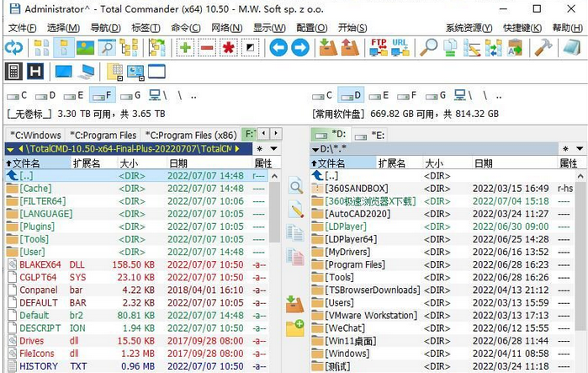The height and width of the screenshot is (373, 588).
Task: Expand left path yellow dropdown triangle
Action: point(10,149)
